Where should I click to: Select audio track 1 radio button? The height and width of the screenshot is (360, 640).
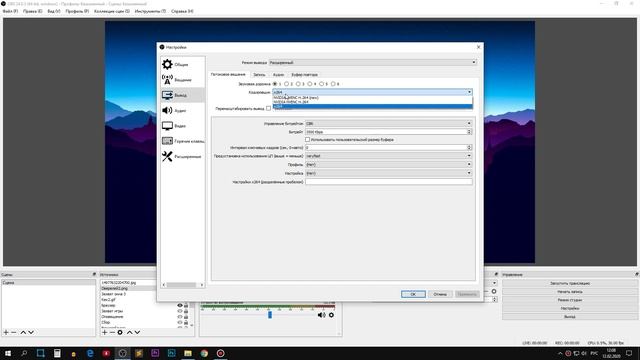click(275, 84)
